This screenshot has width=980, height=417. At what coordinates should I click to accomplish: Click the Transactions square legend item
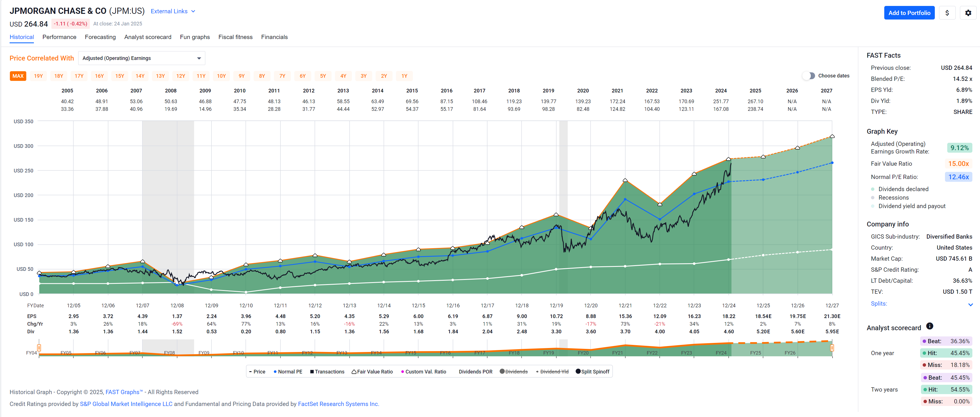[x=327, y=372]
